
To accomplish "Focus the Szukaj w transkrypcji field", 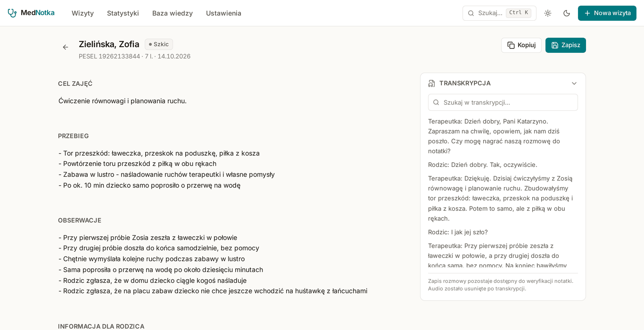I will tap(503, 102).
